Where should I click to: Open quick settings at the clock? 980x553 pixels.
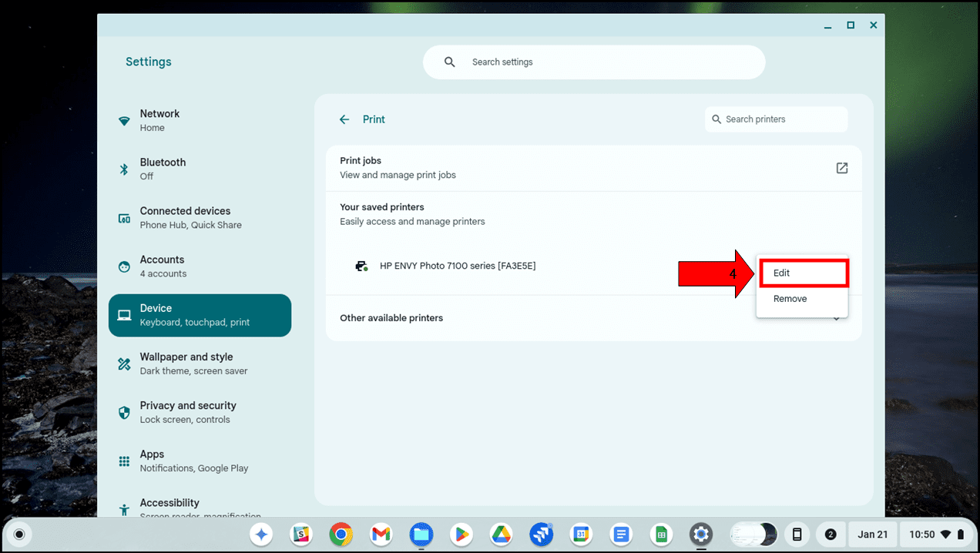pos(936,534)
